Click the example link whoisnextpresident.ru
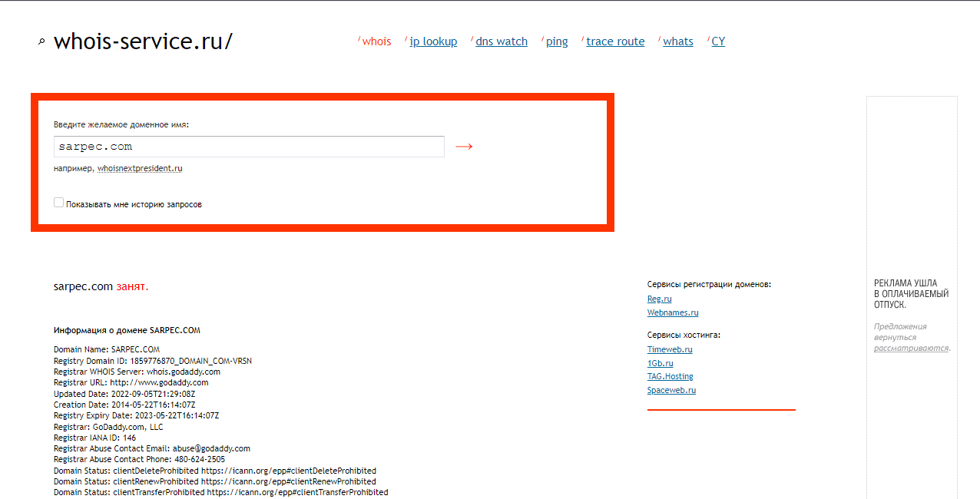This screenshot has width=980, height=499. [140, 168]
